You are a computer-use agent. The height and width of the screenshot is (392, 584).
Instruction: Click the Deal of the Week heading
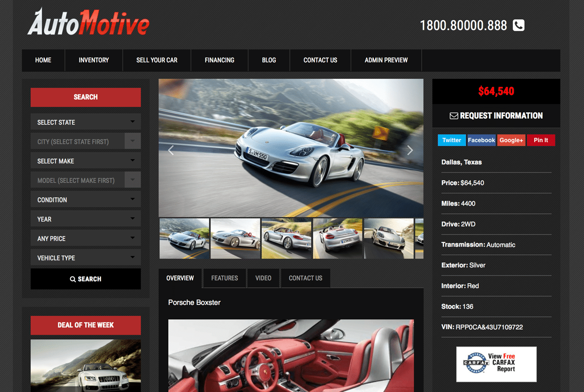[86, 325]
